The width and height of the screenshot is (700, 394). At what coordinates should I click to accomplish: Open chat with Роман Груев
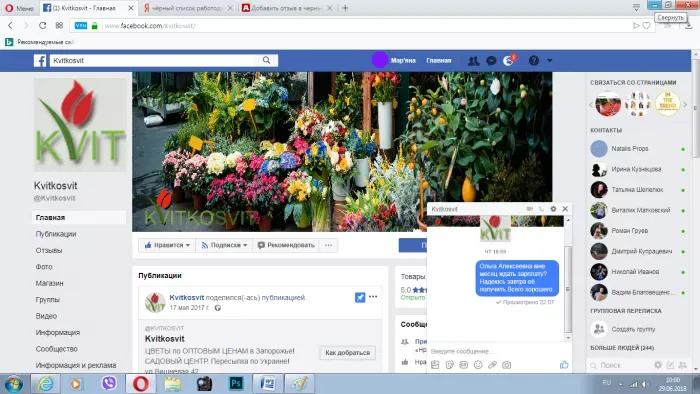pyautogui.click(x=638, y=231)
